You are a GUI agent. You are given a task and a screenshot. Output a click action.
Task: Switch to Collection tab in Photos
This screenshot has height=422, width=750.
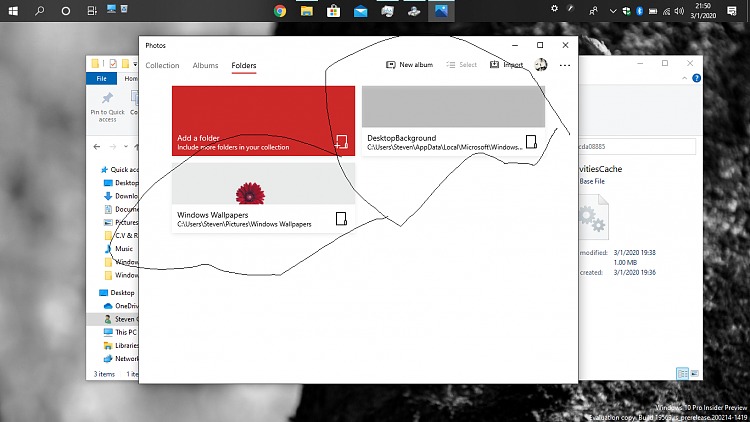pyautogui.click(x=162, y=65)
